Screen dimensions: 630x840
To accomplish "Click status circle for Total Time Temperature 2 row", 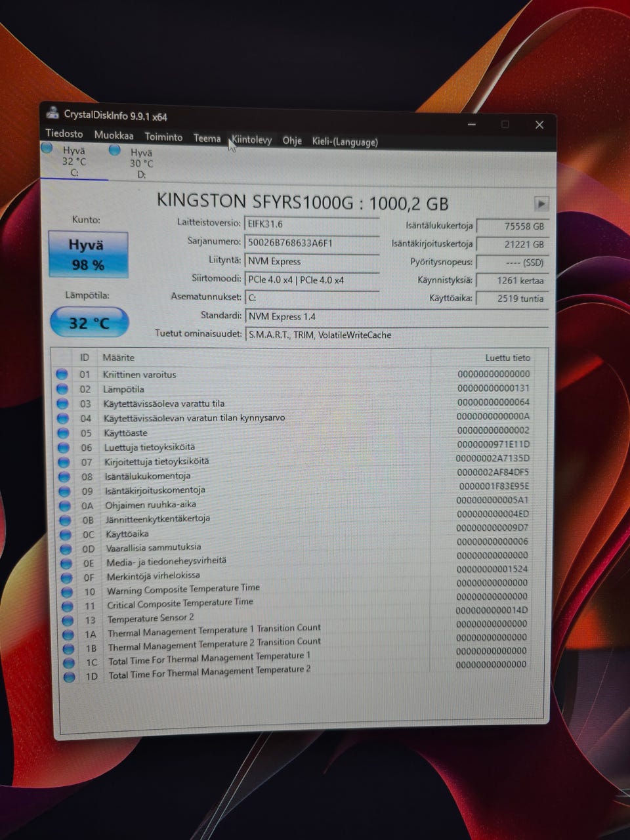I will (x=69, y=677).
